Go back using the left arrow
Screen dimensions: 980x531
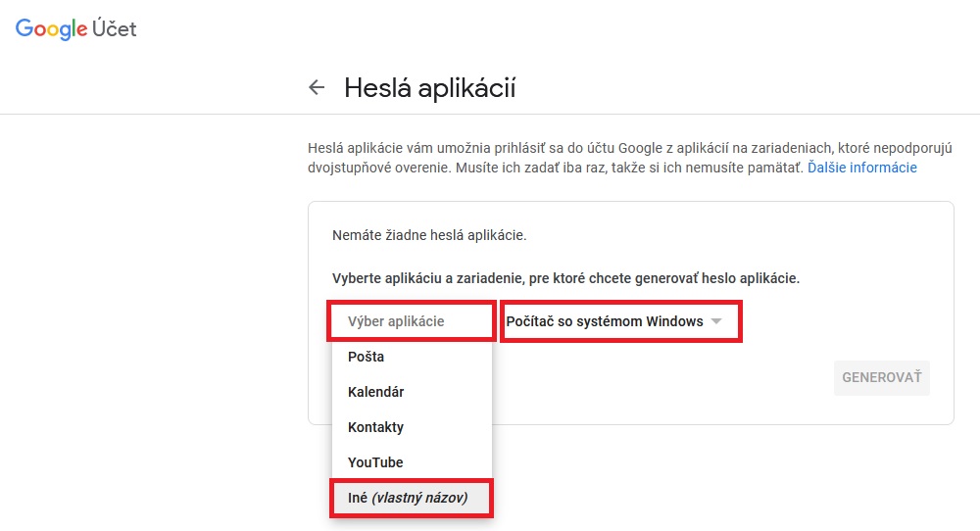[316, 88]
